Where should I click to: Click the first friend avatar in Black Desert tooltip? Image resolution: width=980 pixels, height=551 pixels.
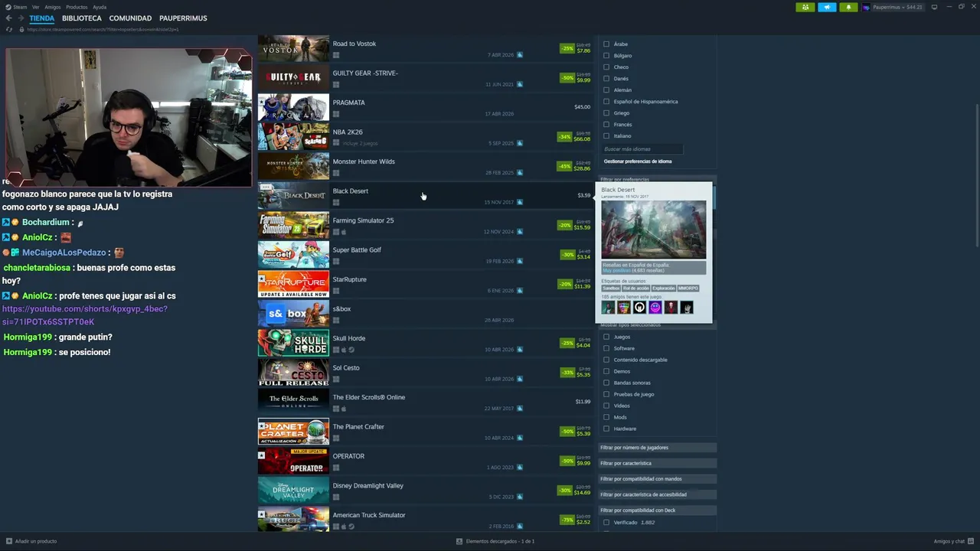(608, 307)
